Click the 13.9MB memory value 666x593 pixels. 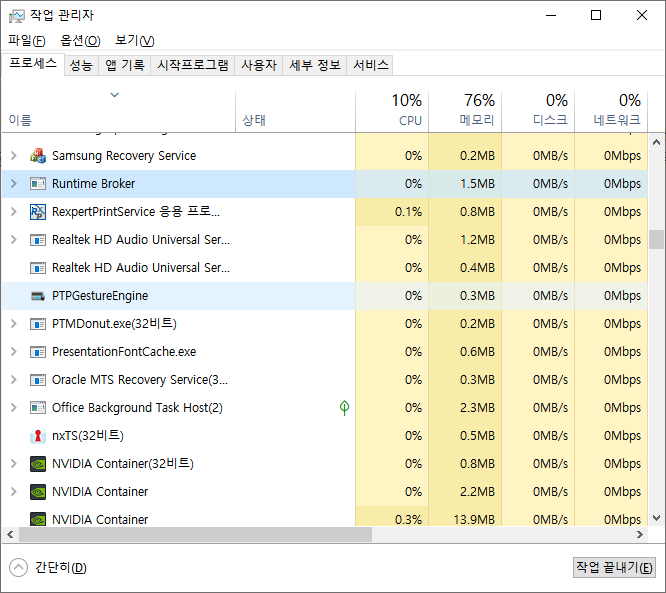point(474,519)
